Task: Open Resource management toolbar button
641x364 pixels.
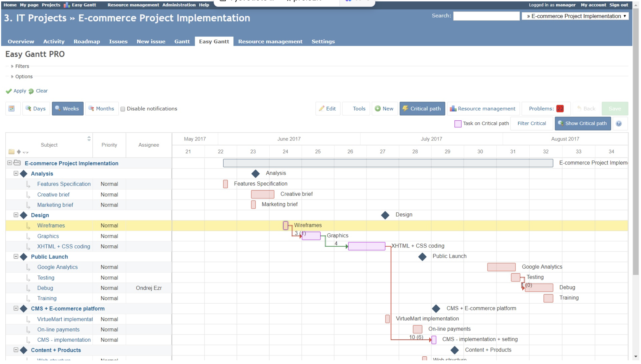Action: [483, 109]
